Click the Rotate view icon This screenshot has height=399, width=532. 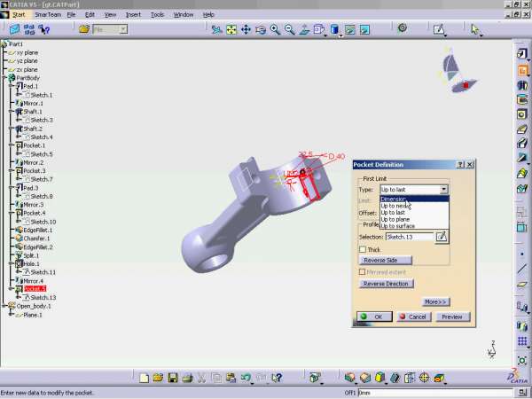pos(261,29)
